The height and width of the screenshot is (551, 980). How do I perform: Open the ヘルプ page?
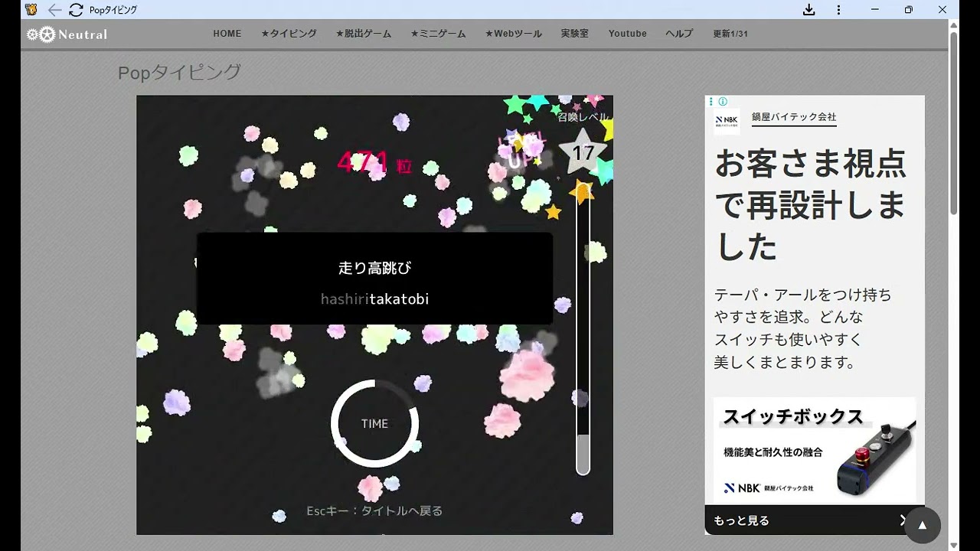pyautogui.click(x=679, y=34)
